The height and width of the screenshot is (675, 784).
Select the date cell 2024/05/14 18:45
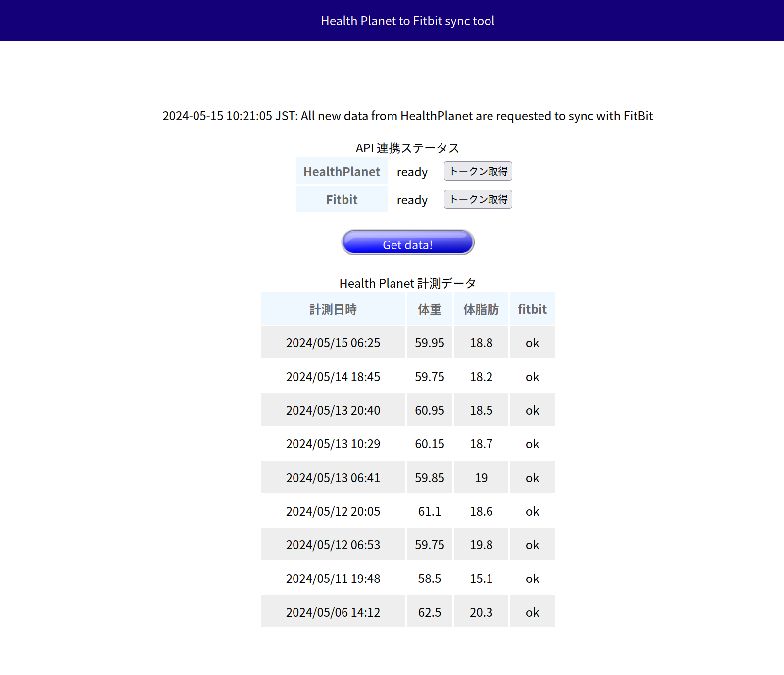pos(333,376)
